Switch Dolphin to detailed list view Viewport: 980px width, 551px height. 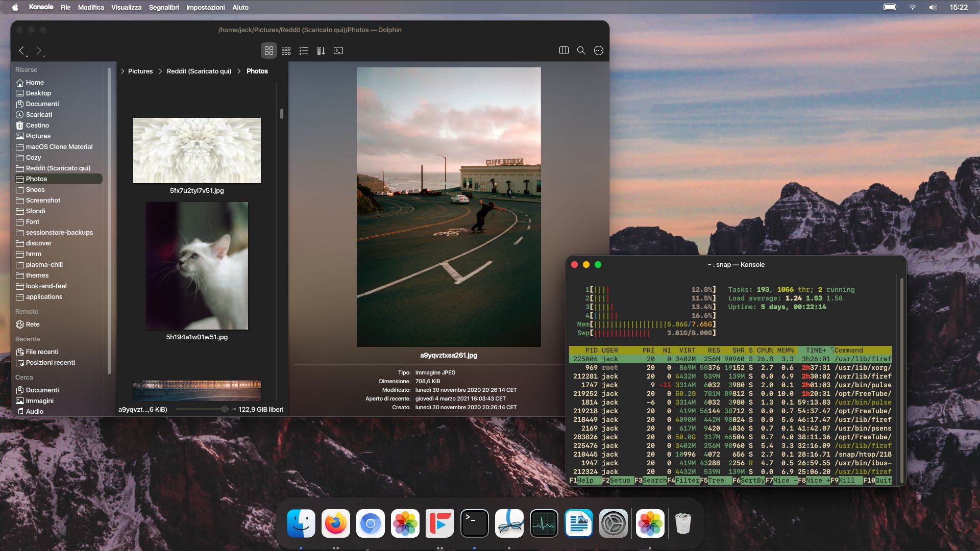tap(303, 51)
